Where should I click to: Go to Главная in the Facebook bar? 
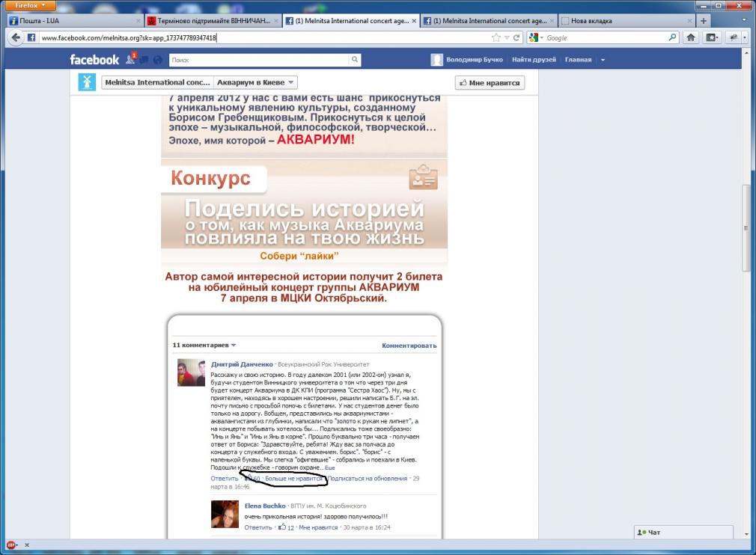(578, 60)
